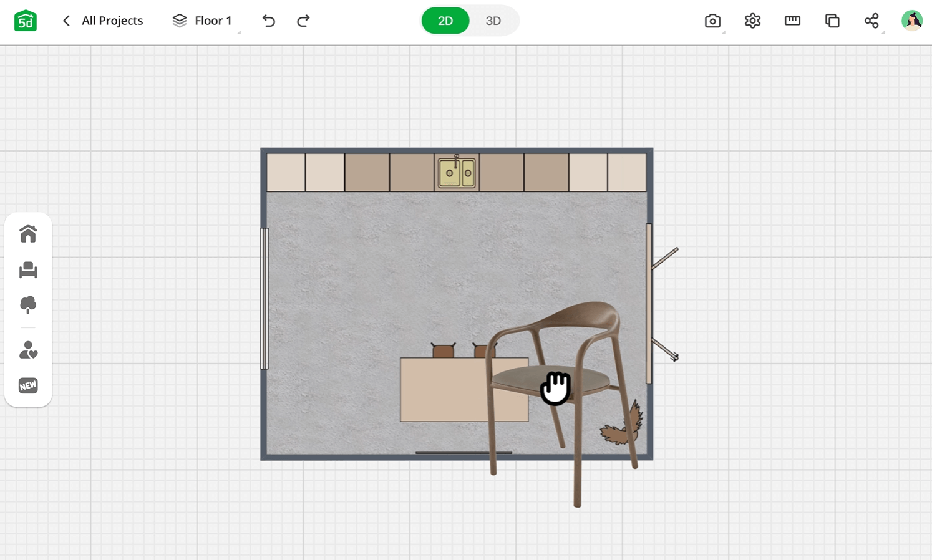Viewport: 932px width, 560px height.
Task: Open the Favorites person-heart icon
Action: coord(28,350)
